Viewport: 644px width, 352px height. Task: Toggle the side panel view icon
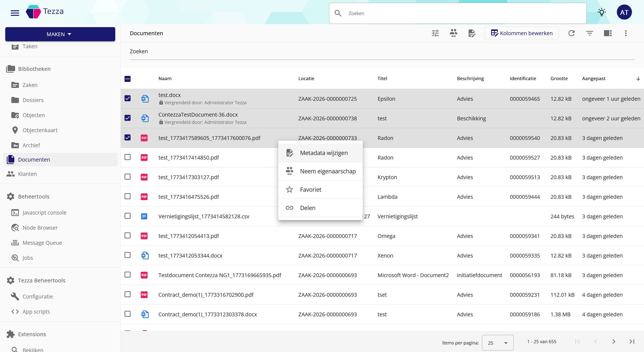pyautogui.click(x=608, y=33)
